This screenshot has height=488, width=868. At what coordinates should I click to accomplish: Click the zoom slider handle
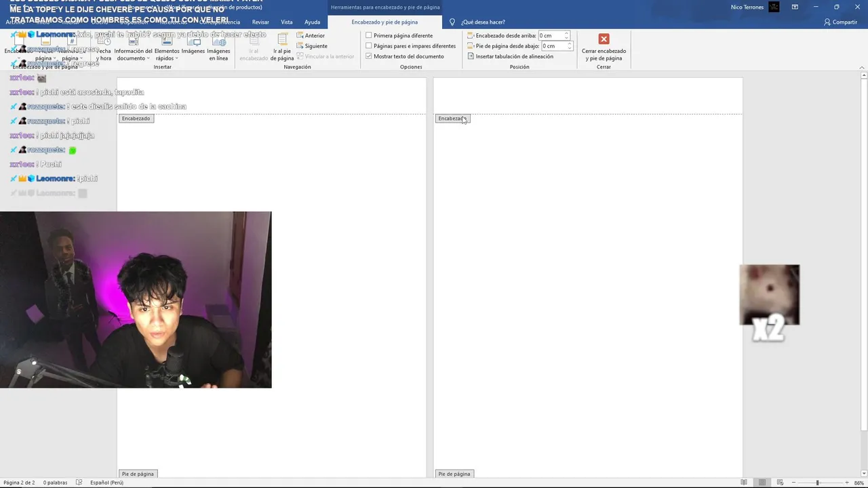(817, 483)
